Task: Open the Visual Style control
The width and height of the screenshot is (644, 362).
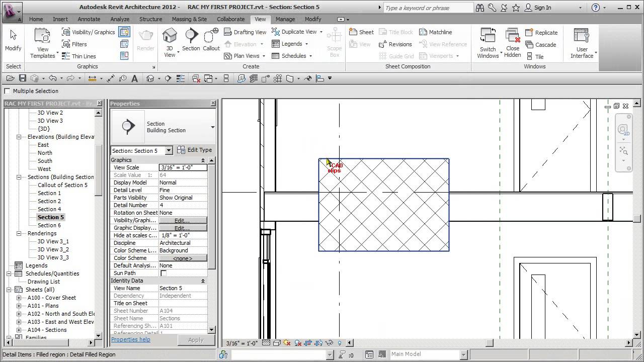Action: [x=277, y=342]
